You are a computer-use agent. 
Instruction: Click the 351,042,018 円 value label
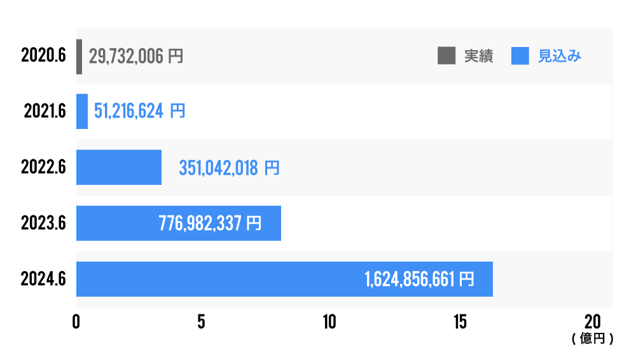229,168
